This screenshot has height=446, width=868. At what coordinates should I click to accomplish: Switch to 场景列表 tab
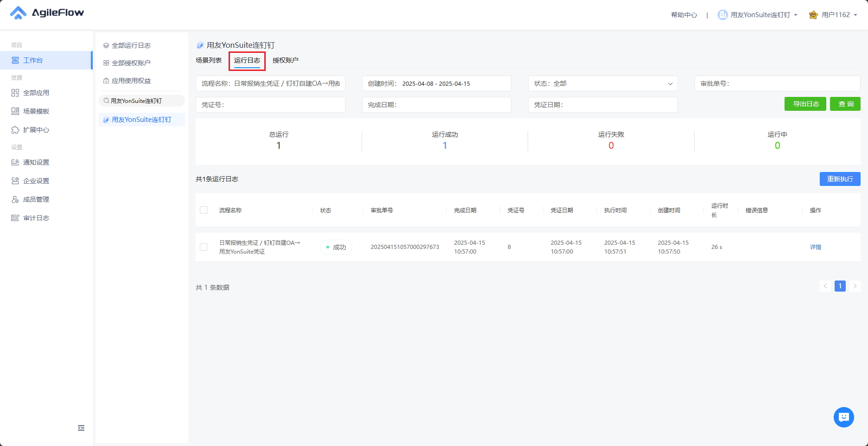coord(209,60)
